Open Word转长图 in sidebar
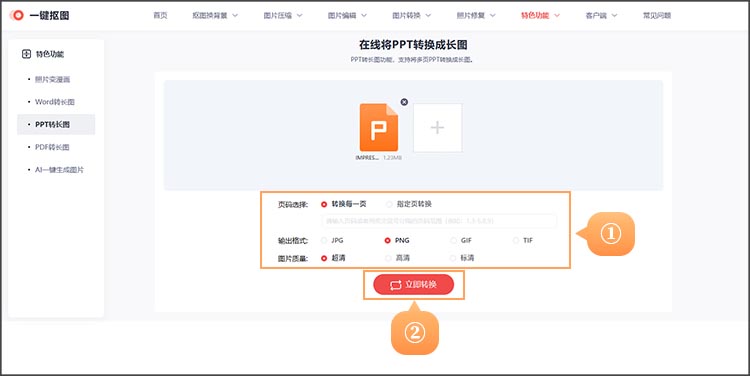750x376 pixels. pos(55,102)
